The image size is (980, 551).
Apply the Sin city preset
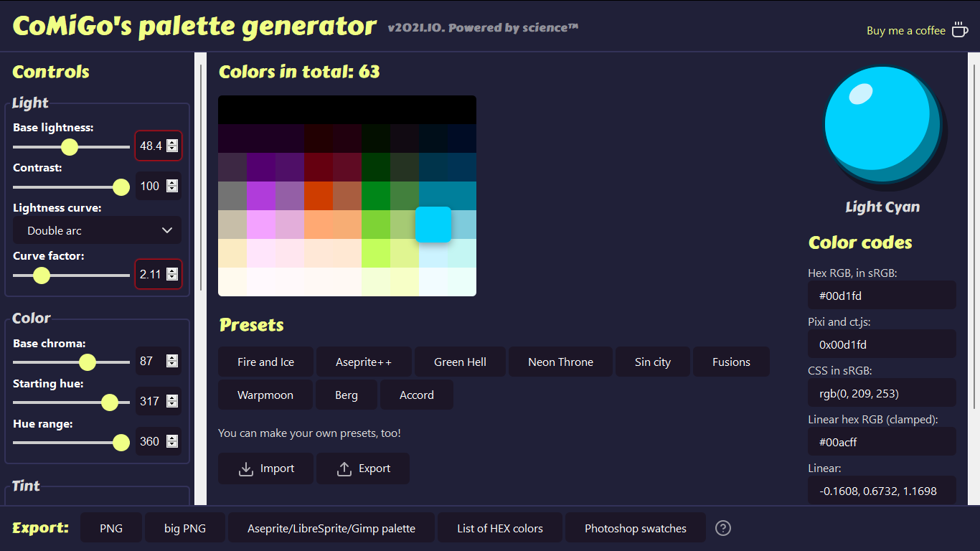[653, 362]
